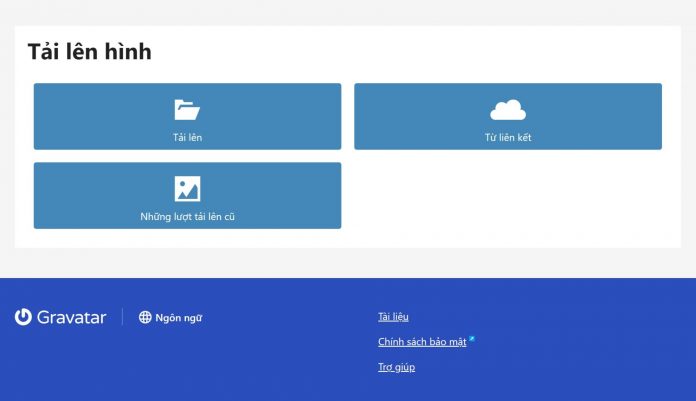Screen dimensions: 696x401
Task: Click the open folder icon for uploading
Action: pos(187,110)
